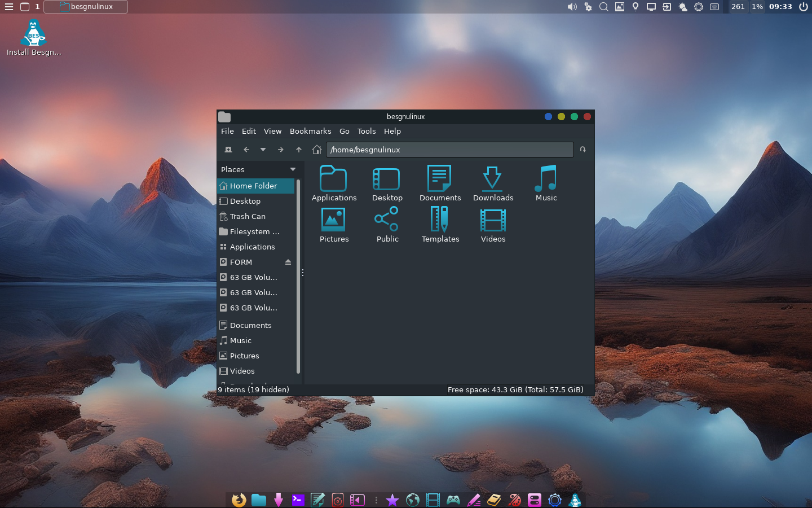Open the navigation history dropdown arrow
Image resolution: width=812 pixels, height=508 pixels.
point(263,150)
